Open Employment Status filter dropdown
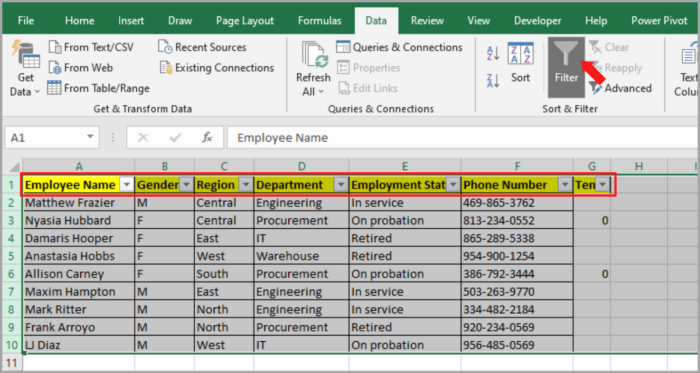Viewport: 700px width, 373px height. [453, 185]
